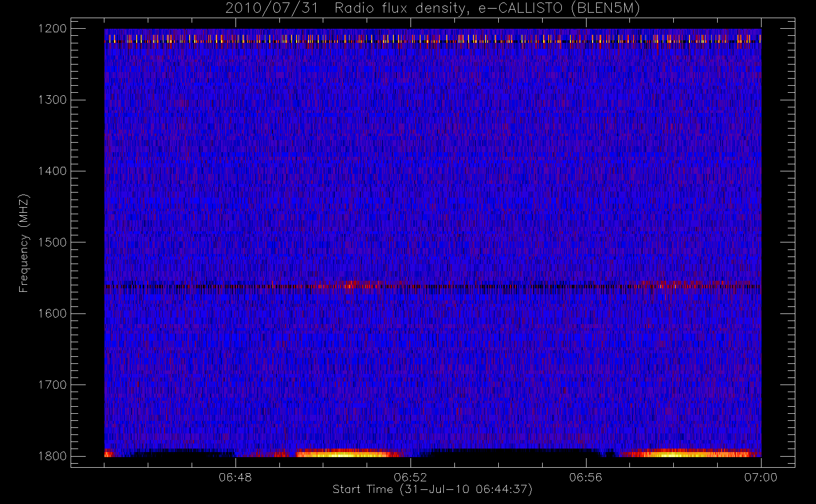Click the red interference line near 1560 MHz

pos(432,286)
